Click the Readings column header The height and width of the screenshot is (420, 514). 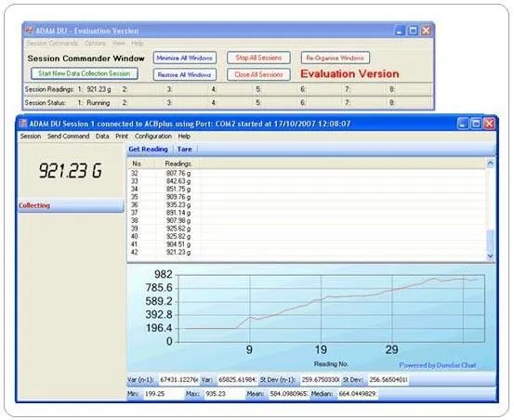tap(178, 164)
